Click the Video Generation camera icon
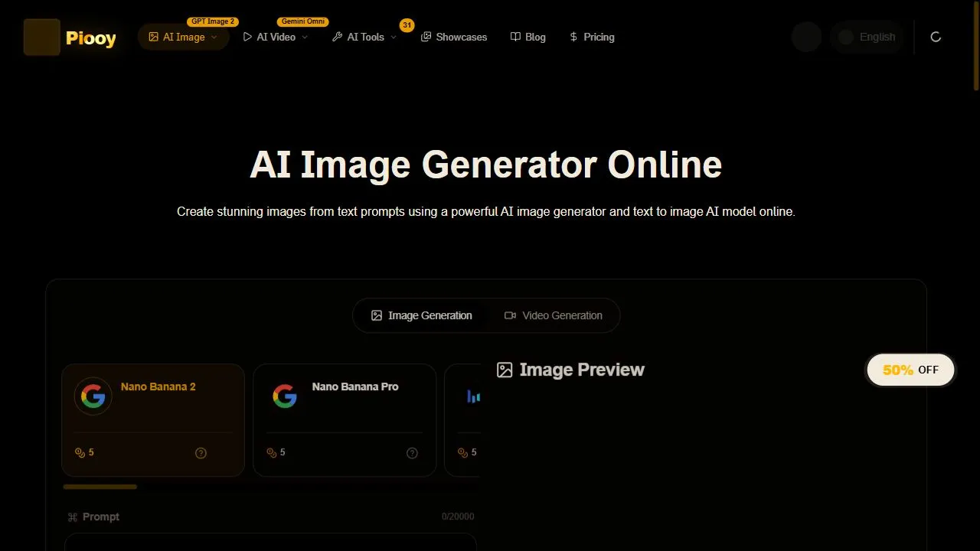 tap(510, 315)
